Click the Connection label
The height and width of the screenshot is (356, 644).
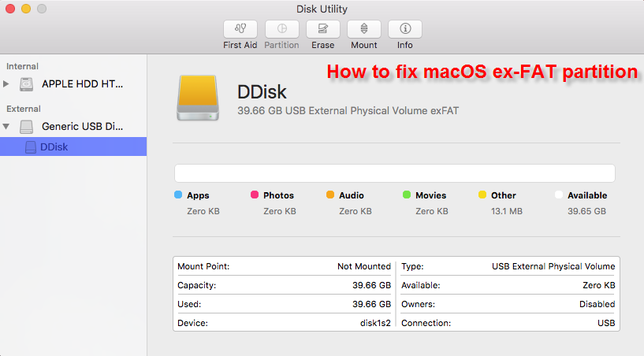426,323
